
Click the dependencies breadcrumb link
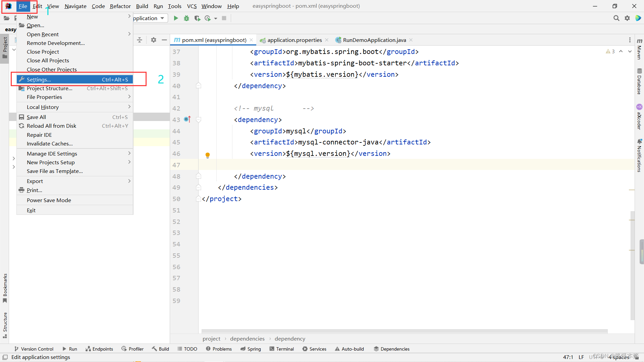[x=247, y=339]
